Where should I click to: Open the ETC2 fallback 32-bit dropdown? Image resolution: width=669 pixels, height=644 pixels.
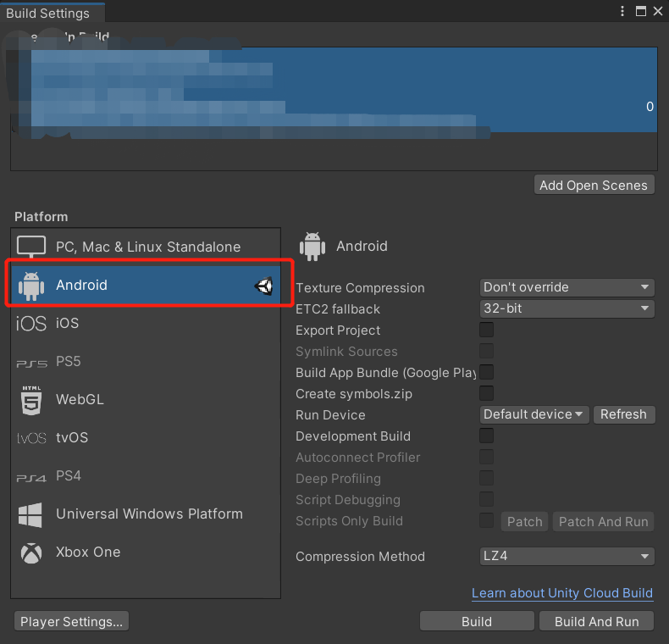(x=567, y=308)
